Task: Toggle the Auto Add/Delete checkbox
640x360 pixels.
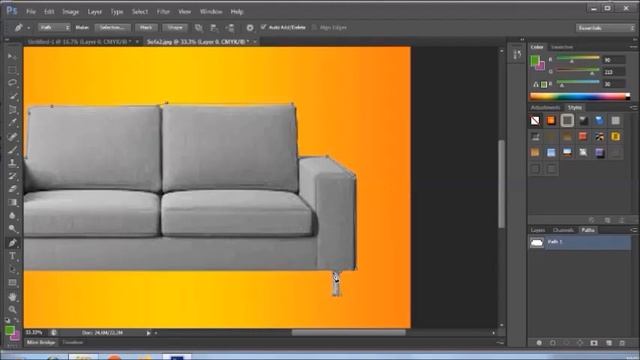Action: point(263,27)
